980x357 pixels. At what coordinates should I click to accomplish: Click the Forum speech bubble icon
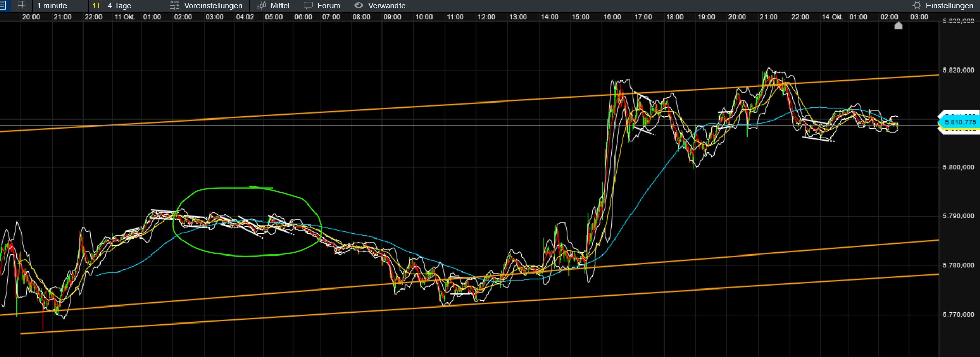tap(308, 6)
